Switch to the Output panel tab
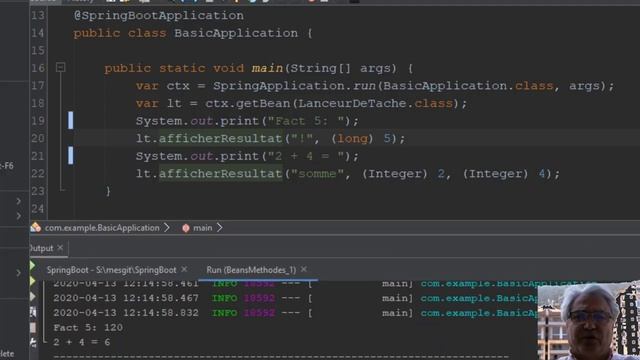The width and height of the screenshot is (640, 360). click(41, 248)
